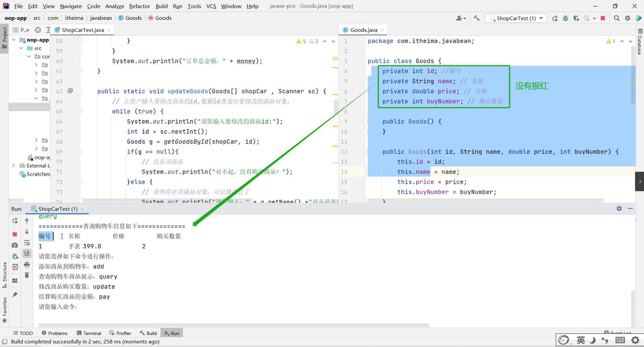644x347 pixels.
Task: Click the Down the Stack Trace arrow
Action: click(x=27, y=232)
